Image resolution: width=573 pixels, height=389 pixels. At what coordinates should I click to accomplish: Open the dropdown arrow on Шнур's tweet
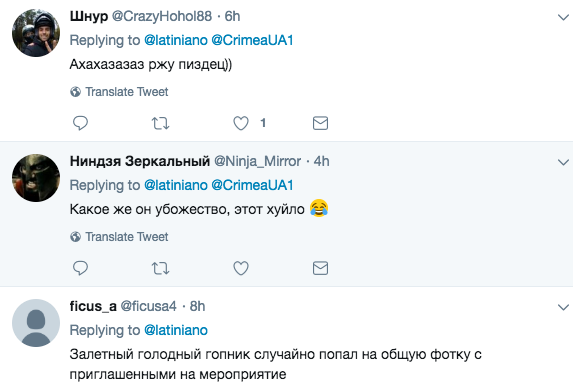[x=563, y=17]
